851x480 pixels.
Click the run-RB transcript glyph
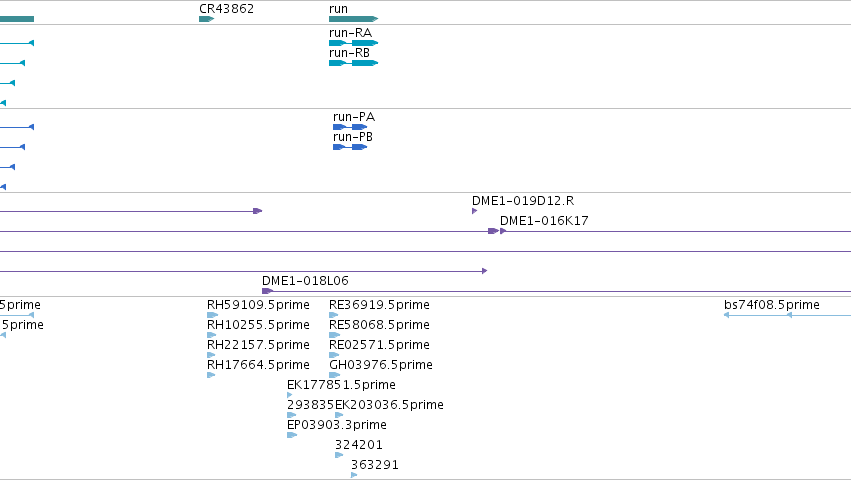[x=353, y=63]
